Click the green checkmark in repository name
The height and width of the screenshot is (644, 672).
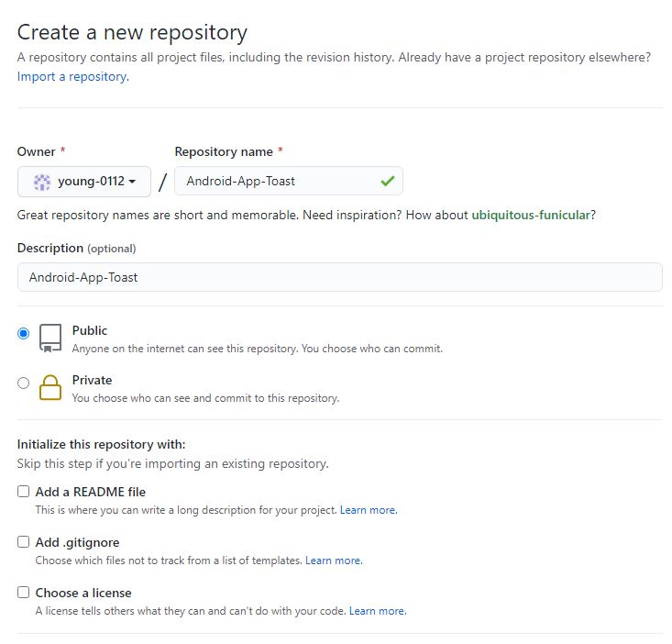click(388, 181)
